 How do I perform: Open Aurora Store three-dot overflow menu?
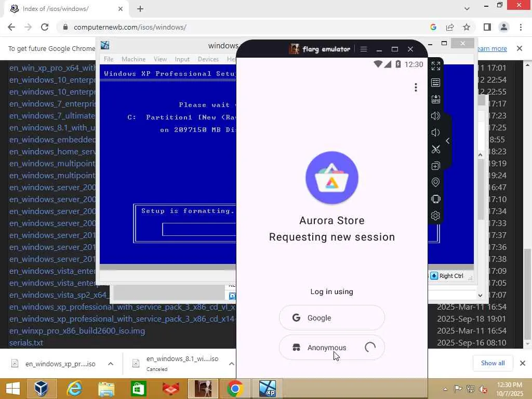coord(416,87)
